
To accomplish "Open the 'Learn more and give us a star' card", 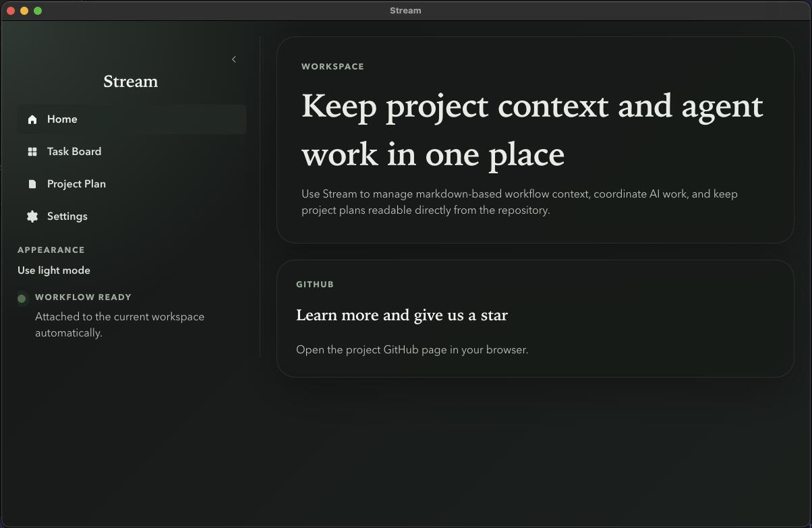I will [535, 318].
